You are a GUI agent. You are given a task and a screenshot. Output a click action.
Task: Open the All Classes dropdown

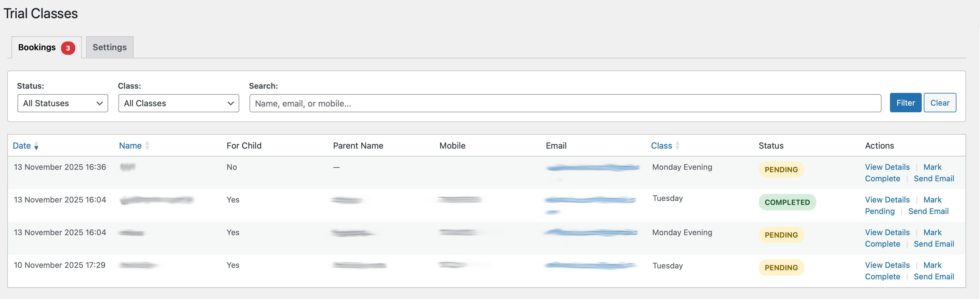pos(179,103)
